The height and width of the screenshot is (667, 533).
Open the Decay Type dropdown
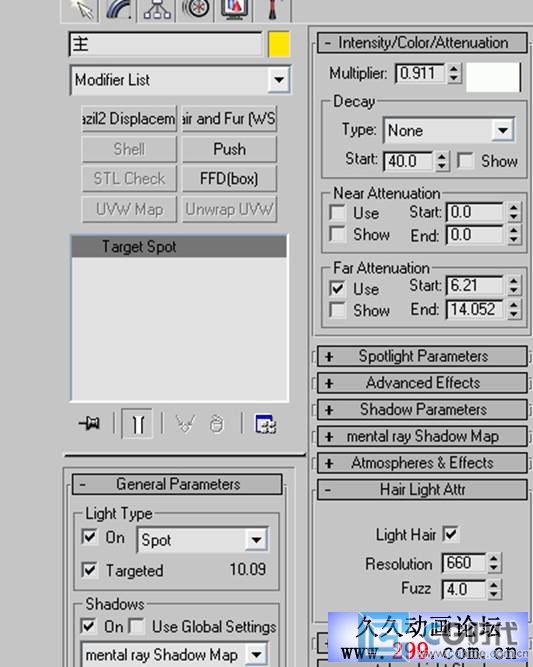(x=449, y=130)
